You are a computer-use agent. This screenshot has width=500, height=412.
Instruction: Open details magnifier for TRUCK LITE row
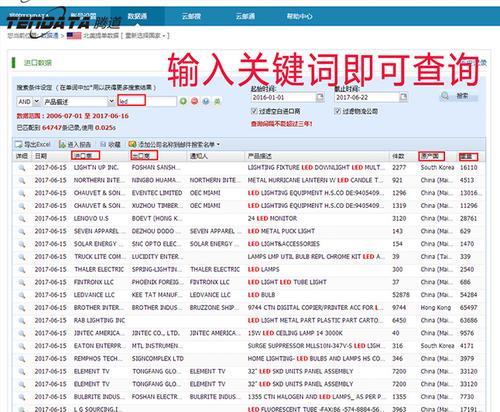pos(22,257)
